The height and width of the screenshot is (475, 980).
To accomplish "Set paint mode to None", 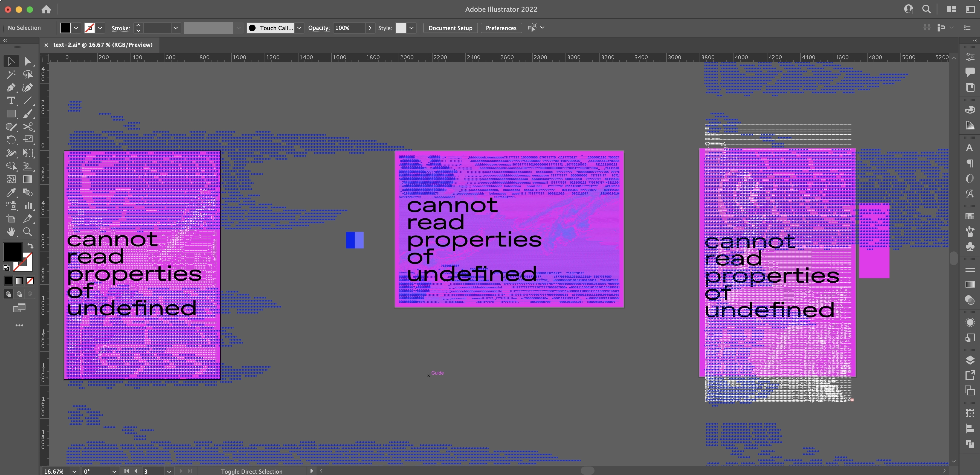I will pos(30,281).
